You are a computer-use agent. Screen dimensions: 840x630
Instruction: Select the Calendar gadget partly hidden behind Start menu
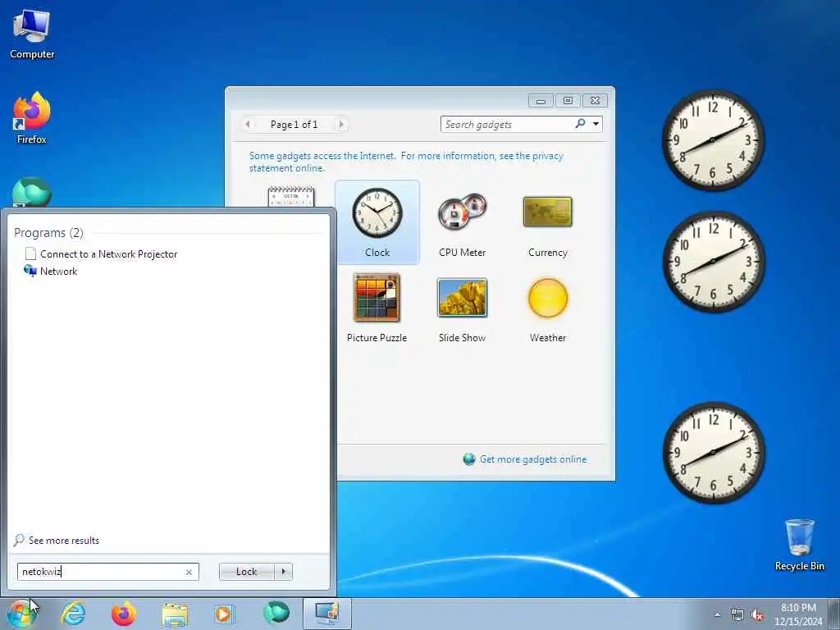coord(291,196)
